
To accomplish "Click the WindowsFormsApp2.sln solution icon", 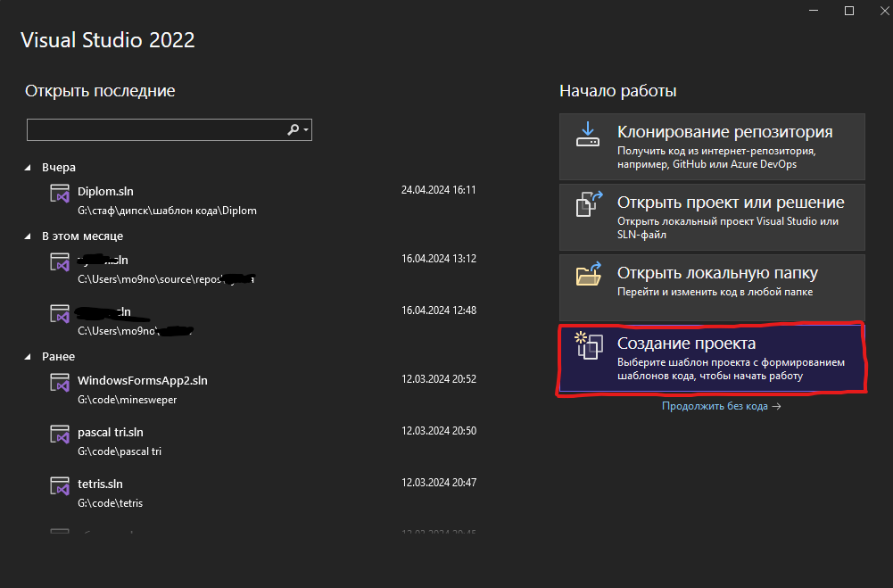I will click(x=60, y=383).
